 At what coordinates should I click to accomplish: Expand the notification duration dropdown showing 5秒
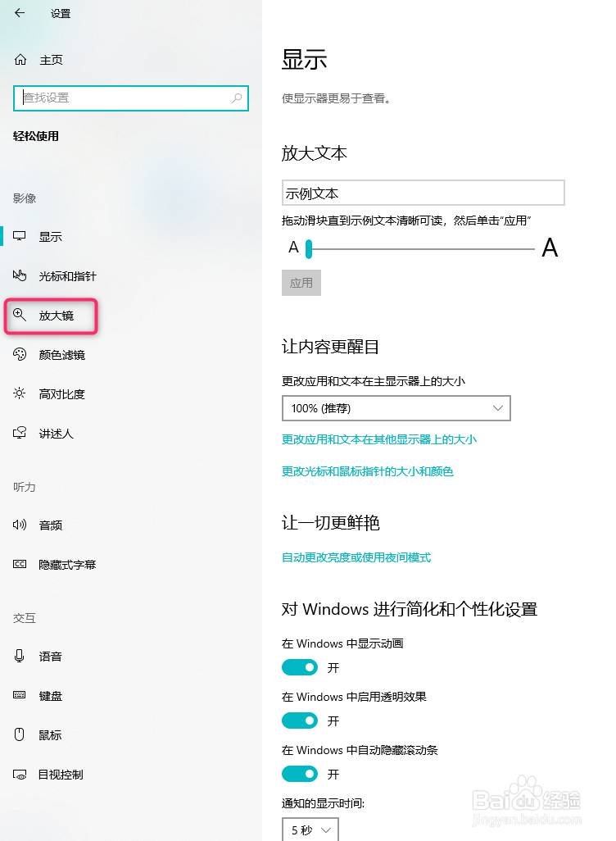310,829
